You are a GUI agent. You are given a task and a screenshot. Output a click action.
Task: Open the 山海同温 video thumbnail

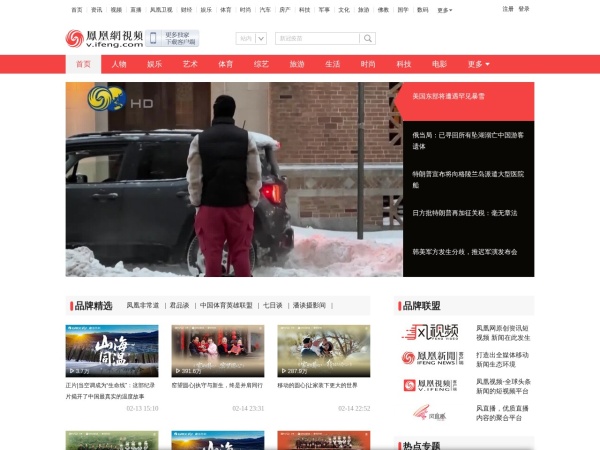click(112, 351)
